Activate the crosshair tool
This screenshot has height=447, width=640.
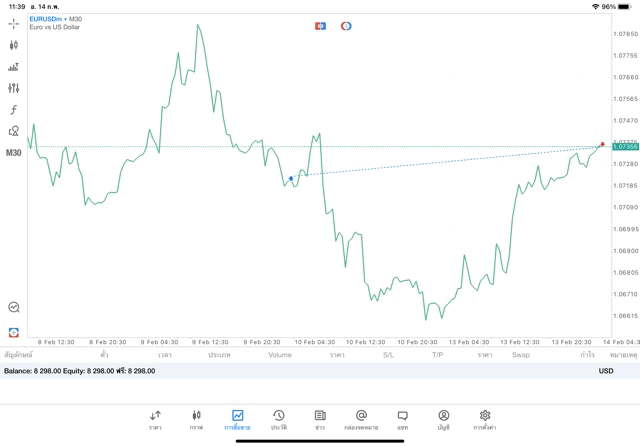(x=14, y=23)
